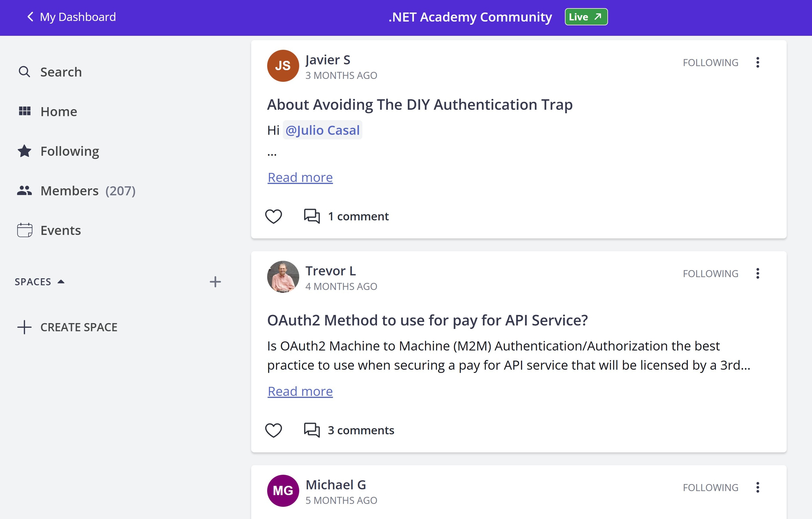Click CREATE SPACE plus icon
Image resolution: width=812 pixels, height=519 pixels.
pos(24,327)
